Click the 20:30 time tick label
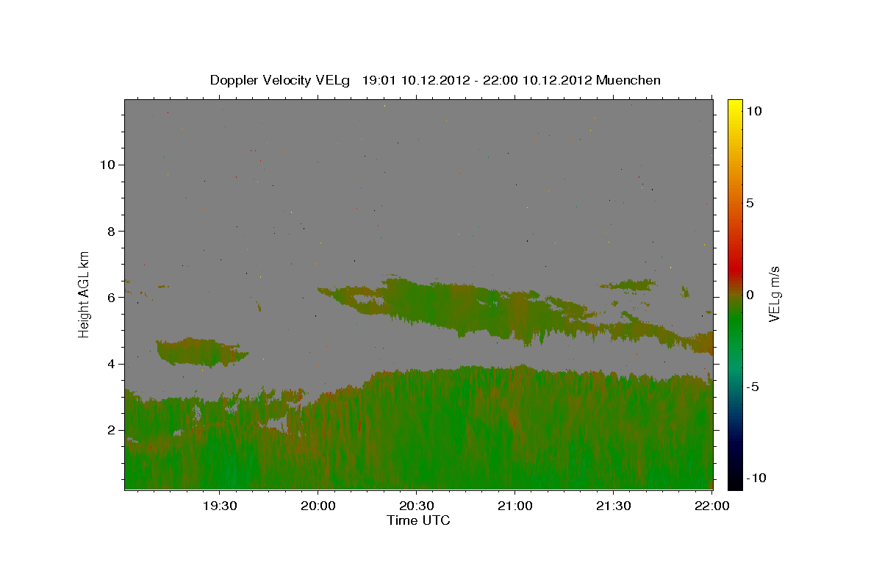The width and height of the screenshot is (882, 588). tap(416, 506)
